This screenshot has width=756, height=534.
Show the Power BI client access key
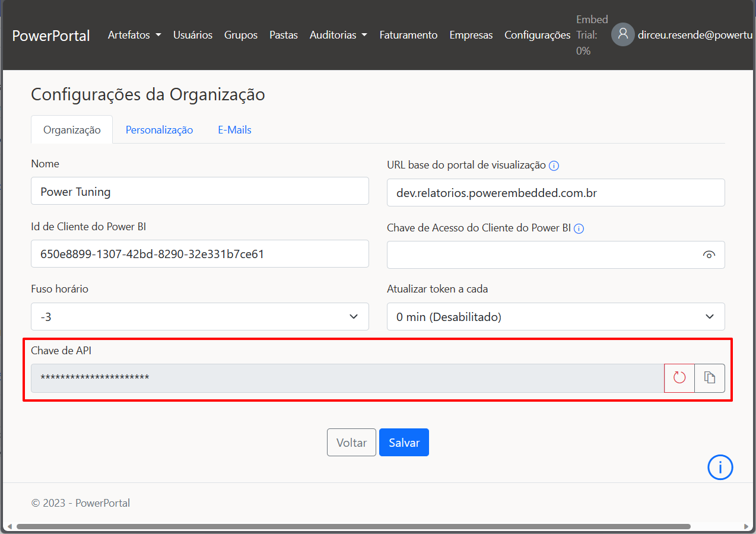(709, 255)
